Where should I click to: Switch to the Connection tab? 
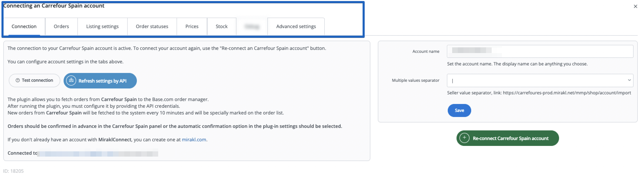pyautogui.click(x=24, y=27)
